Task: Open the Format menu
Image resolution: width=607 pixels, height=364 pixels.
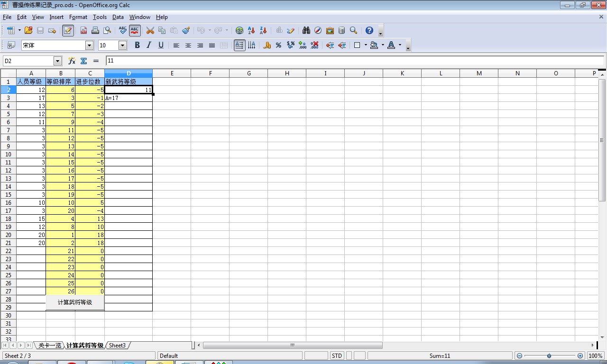Action: [x=78, y=17]
